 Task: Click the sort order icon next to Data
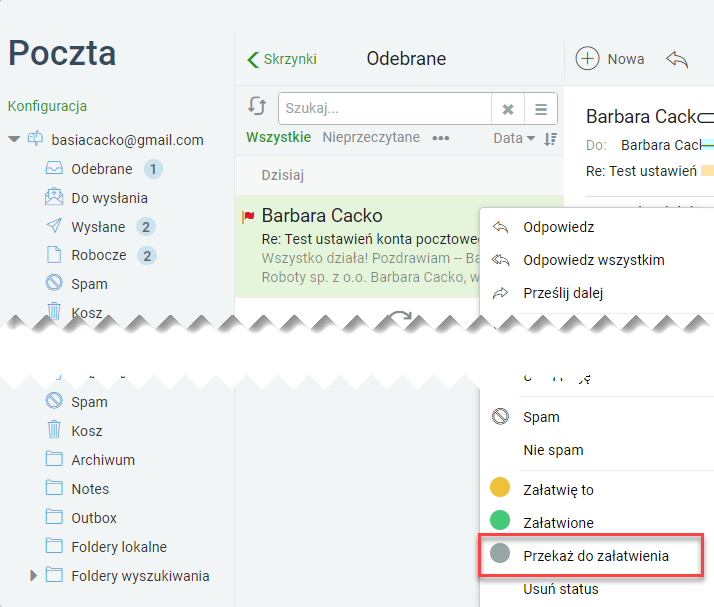551,138
